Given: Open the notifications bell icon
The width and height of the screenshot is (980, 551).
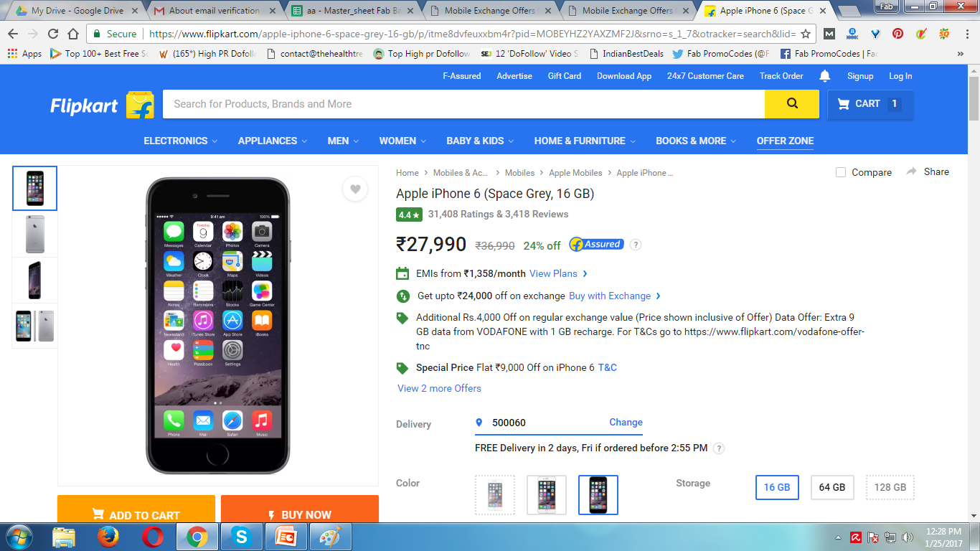Looking at the screenshot, I should 825,76.
